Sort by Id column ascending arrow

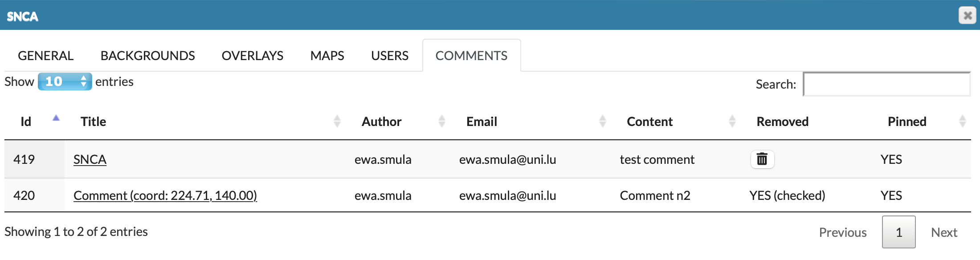(56, 118)
